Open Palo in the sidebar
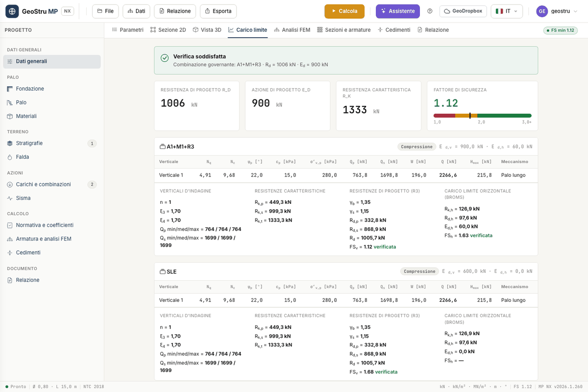Screen dimensions: 588x392 pos(51,102)
